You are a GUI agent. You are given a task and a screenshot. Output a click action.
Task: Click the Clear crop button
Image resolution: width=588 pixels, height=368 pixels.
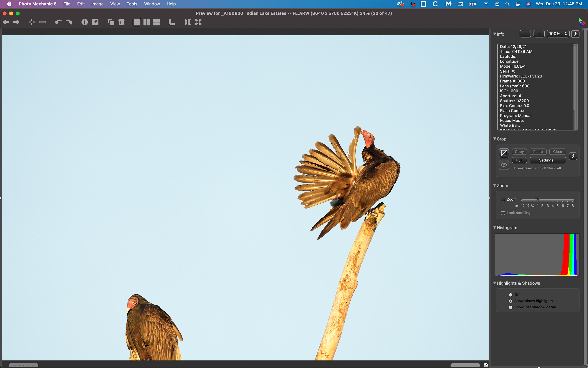tap(558, 152)
